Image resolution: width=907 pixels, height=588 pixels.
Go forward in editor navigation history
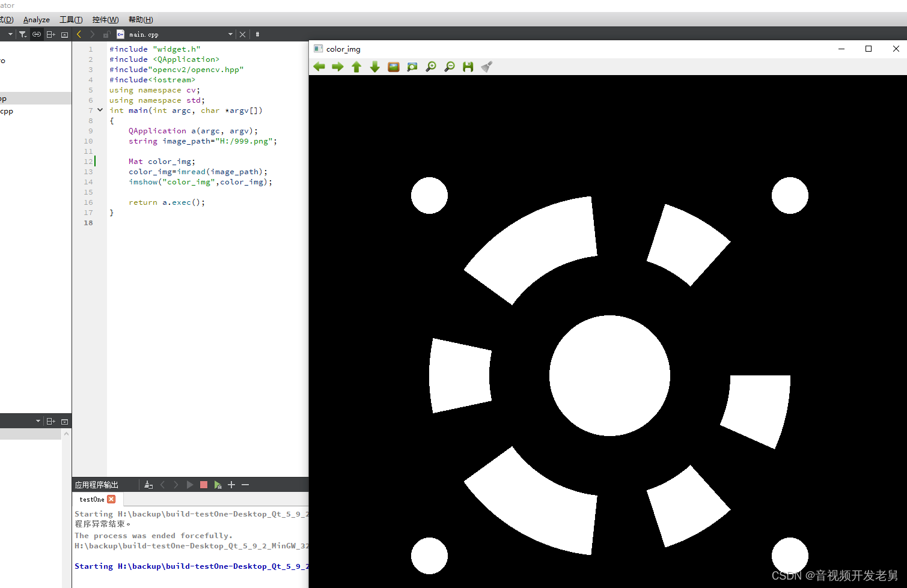click(x=92, y=34)
